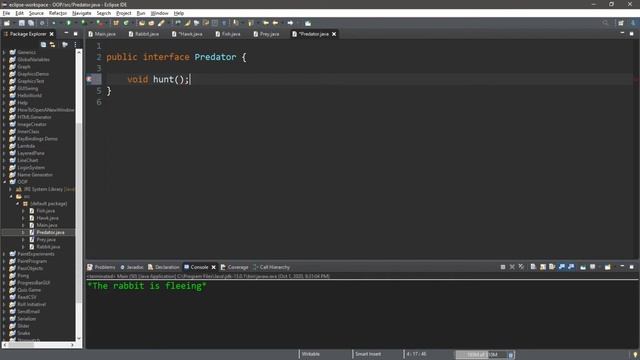Open the Window menu
This screenshot has width=640, height=360.
pos(159,13)
